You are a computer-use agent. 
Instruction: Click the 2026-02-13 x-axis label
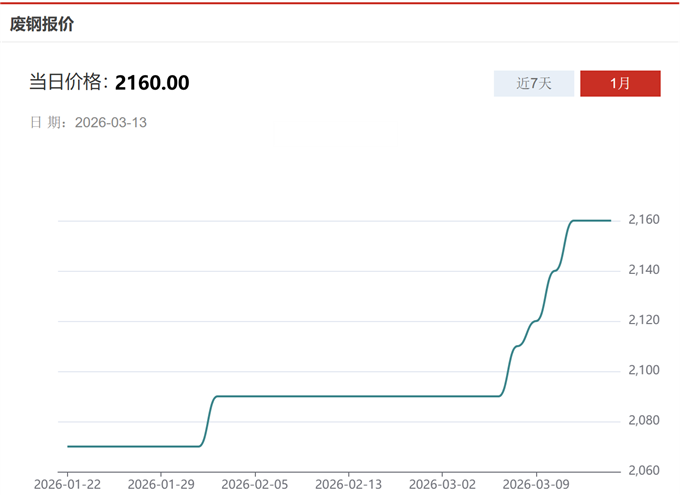349,484
